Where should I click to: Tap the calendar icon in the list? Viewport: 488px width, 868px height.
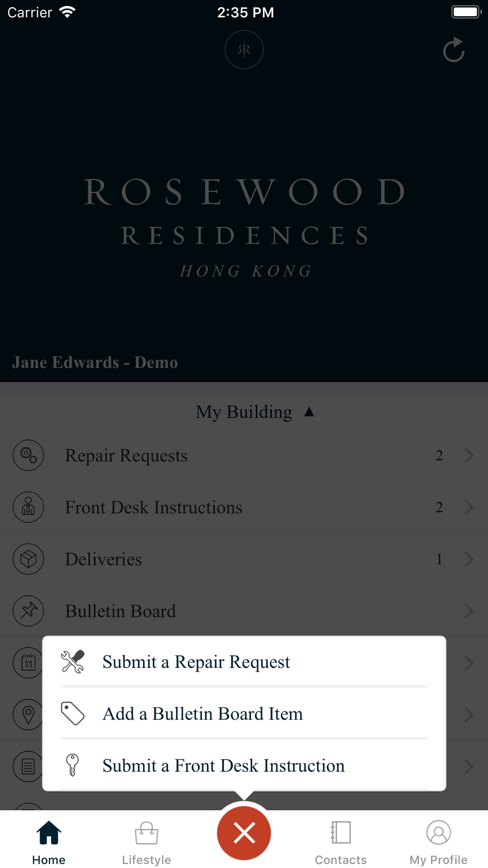[x=28, y=662]
